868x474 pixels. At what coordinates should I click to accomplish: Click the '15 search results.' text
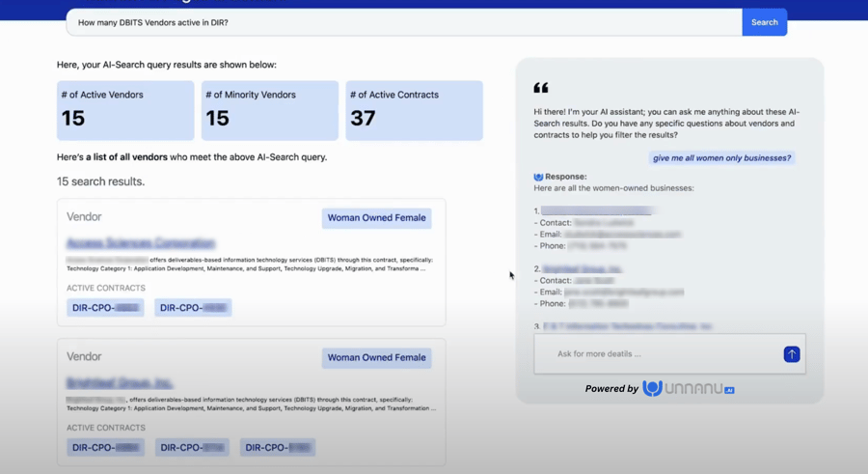point(100,181)
